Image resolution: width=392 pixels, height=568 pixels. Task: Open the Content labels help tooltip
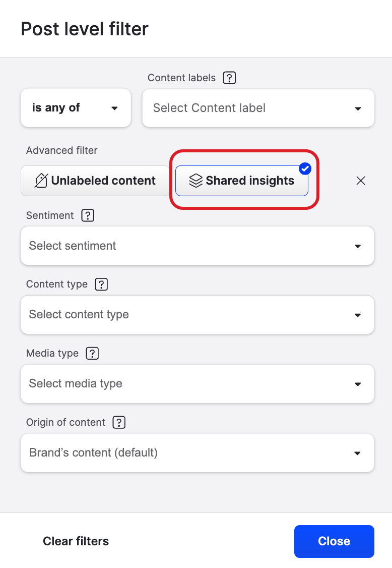tap(229, 78)
